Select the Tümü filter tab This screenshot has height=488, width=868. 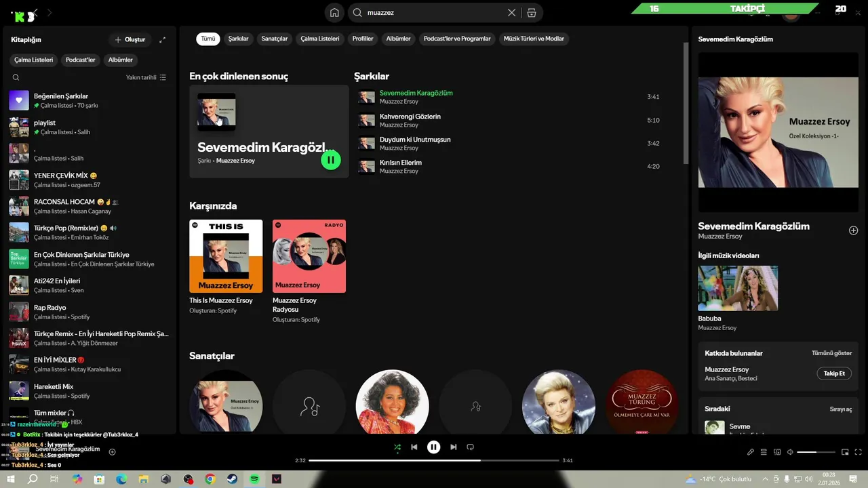[208, 39]
